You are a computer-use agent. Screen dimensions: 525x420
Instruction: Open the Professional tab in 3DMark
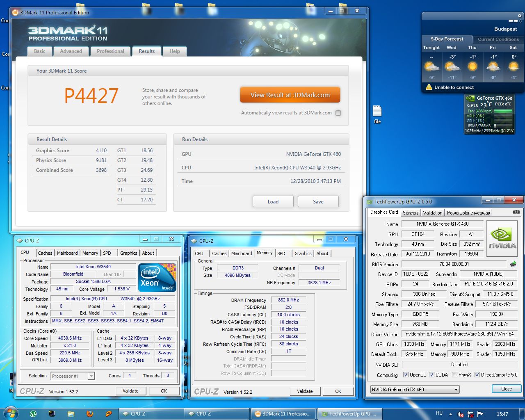point(110,51)
